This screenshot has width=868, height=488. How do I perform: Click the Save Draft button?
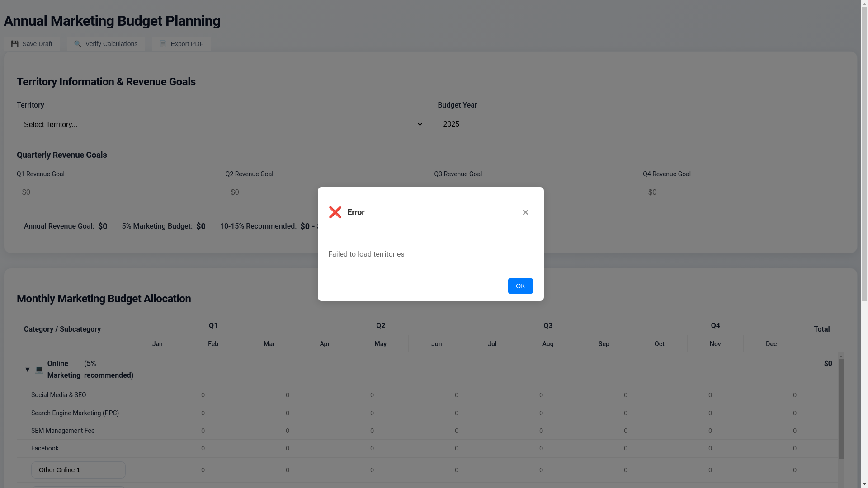point(32,44)
